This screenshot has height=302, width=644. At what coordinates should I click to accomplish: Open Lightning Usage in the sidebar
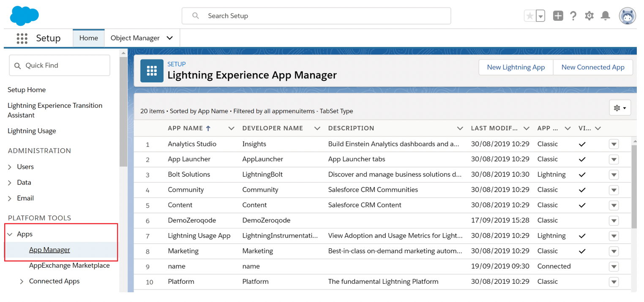[32, 131]
